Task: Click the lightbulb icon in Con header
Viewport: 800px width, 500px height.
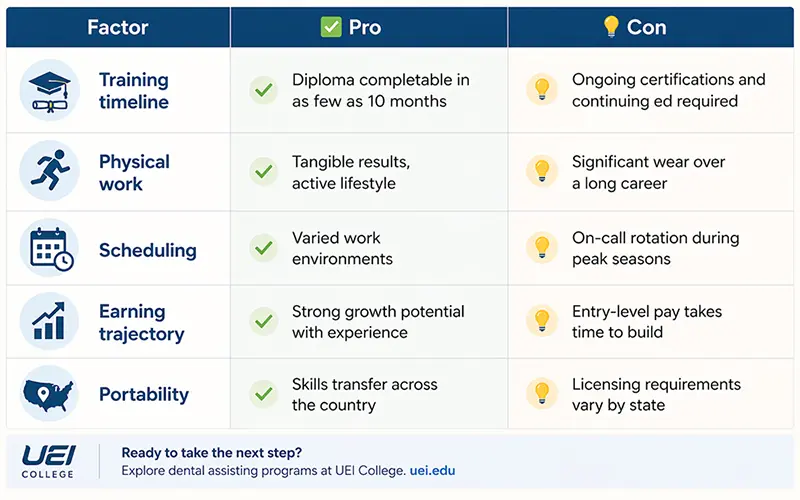Action: click(x=611, y=27)
